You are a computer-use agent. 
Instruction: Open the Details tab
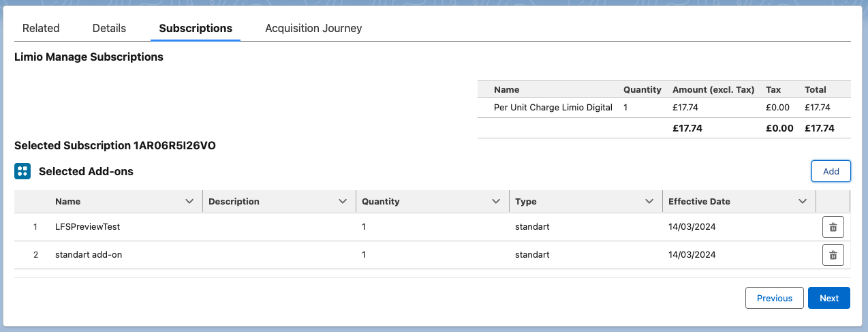109,29
